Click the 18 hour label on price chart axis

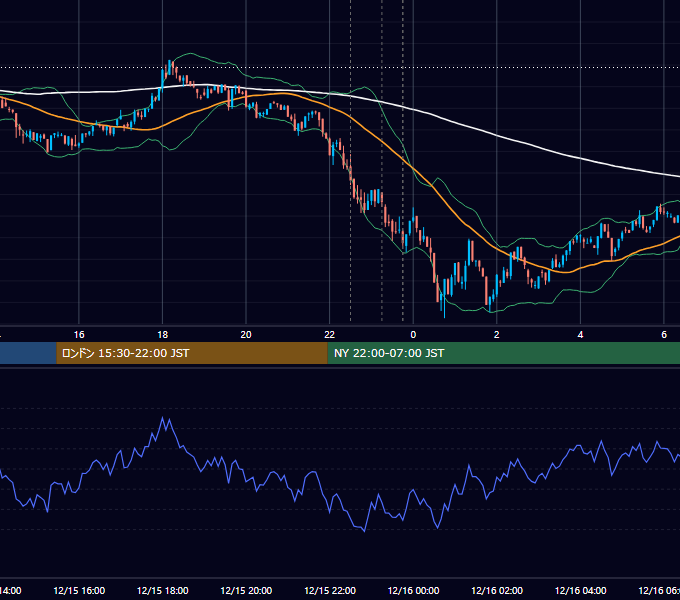pos(163,335)
